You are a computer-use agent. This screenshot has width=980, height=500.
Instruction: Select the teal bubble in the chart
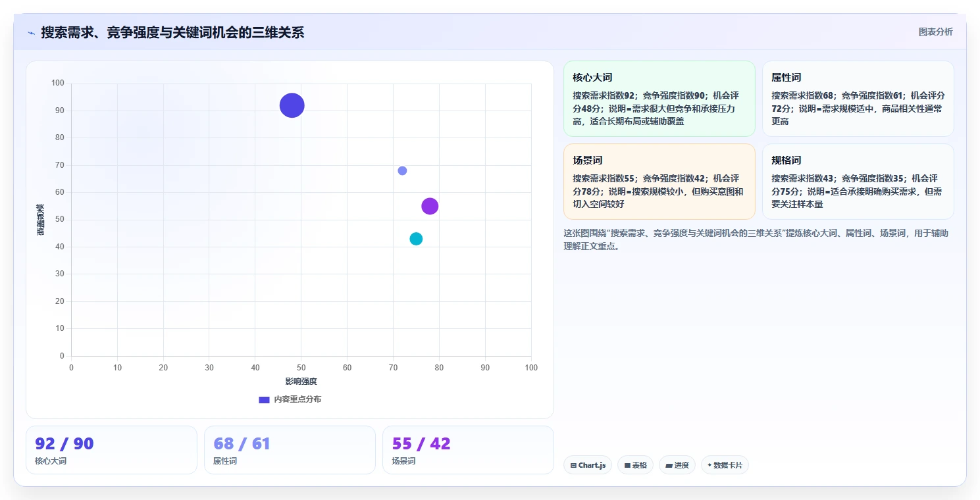(416, 239)
